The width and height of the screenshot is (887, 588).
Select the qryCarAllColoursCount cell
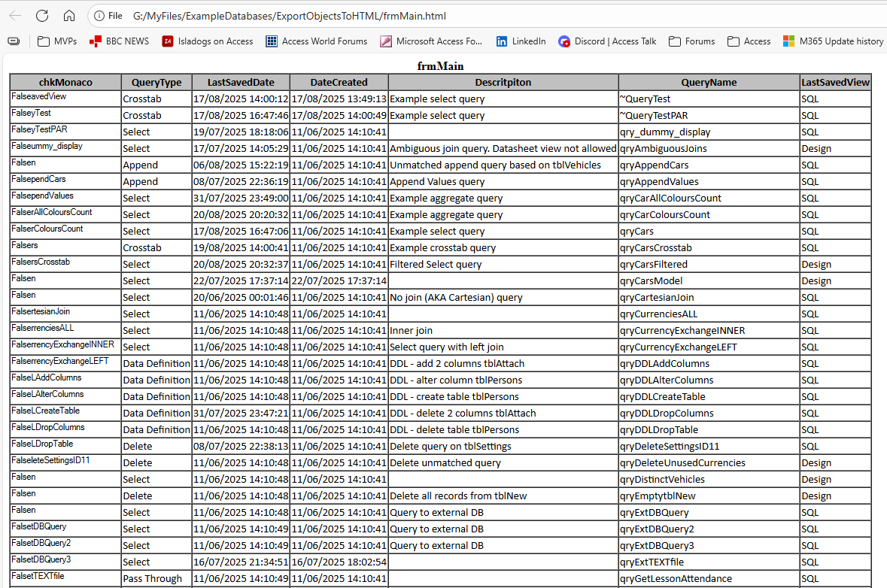coord(709,198)
